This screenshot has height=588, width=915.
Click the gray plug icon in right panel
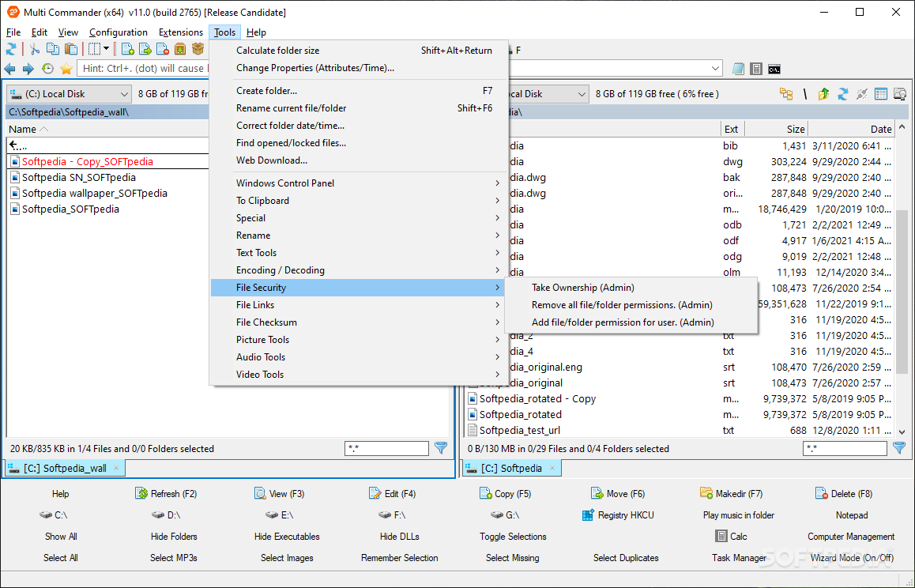click(862, 94)
